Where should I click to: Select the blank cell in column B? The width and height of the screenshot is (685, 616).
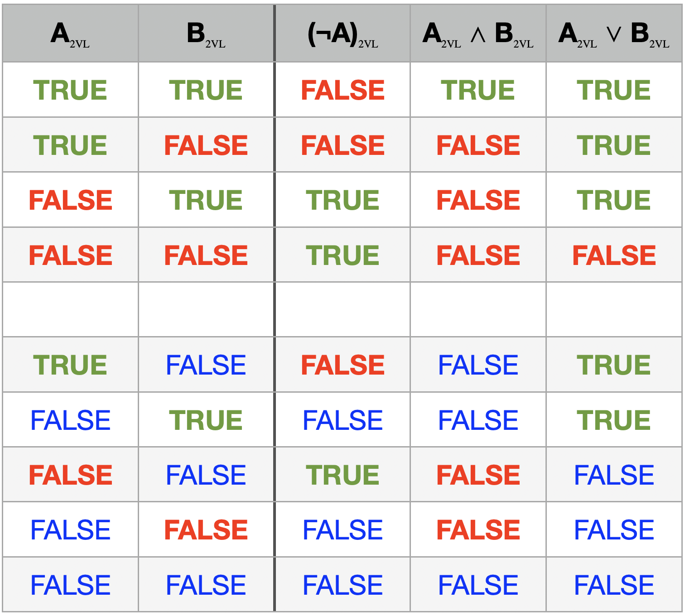pos(206,310)
